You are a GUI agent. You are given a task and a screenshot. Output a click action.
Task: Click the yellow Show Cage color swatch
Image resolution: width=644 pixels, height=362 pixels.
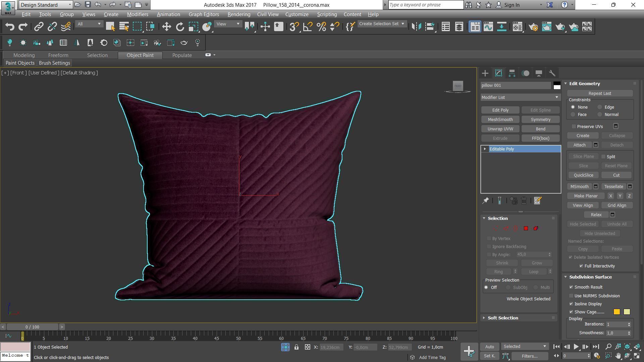click(x=627, y=312)
